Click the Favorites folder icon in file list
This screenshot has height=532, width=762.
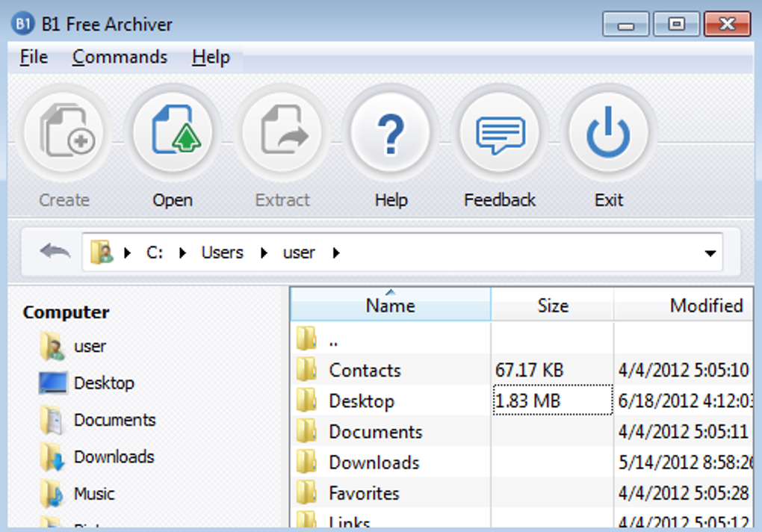click(x=306, y=492)
